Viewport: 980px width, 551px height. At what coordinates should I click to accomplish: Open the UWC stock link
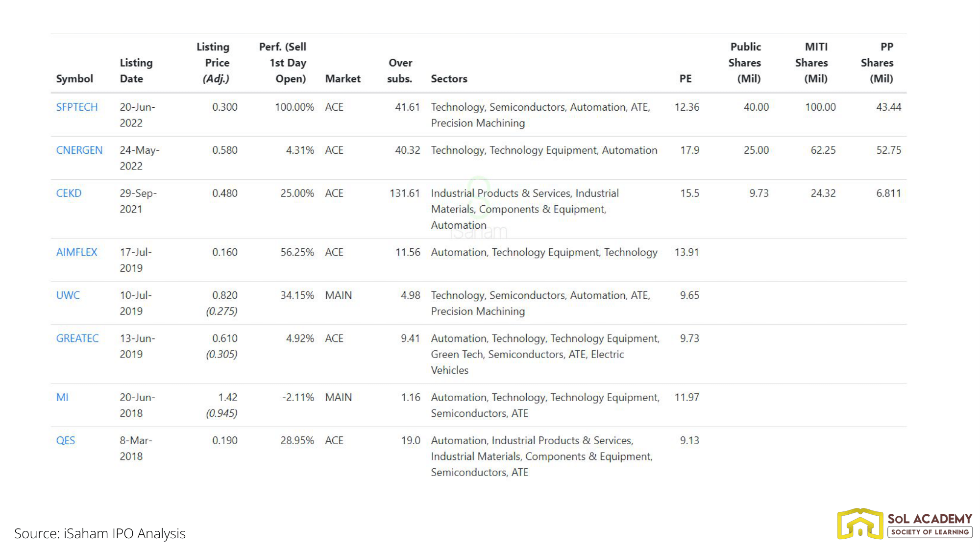[68, 295]
